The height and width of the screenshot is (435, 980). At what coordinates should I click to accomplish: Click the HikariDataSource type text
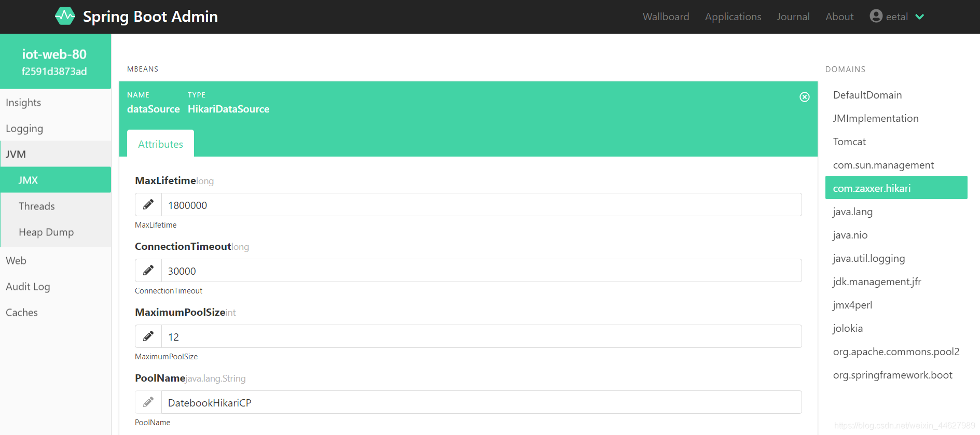click(229, 109)
